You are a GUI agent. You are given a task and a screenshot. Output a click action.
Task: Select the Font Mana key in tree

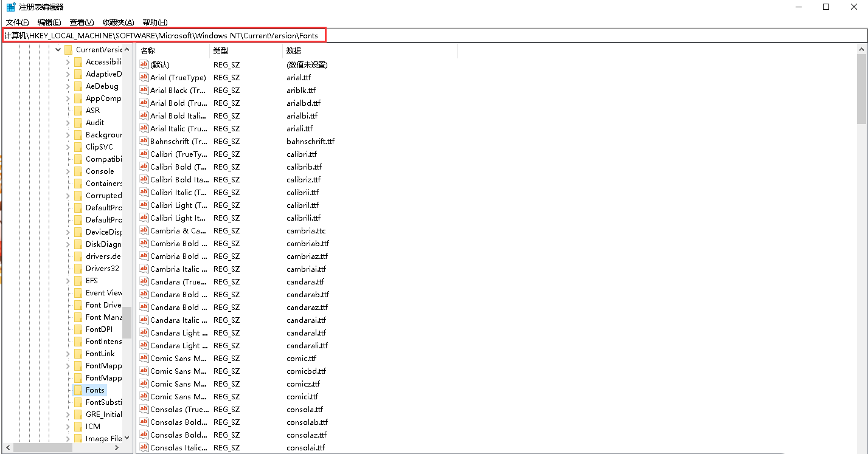click(x=103, y=317)
